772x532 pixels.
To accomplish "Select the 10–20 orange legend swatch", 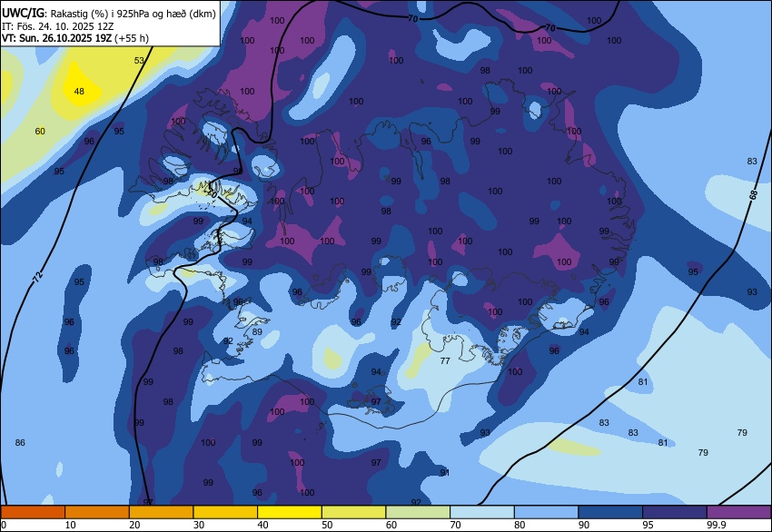I will tap(97, 512).
